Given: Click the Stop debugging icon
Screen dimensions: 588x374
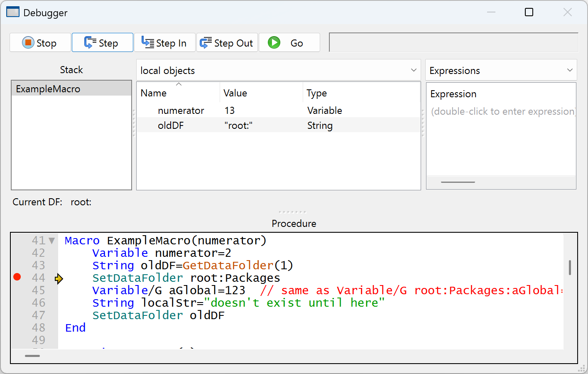Looking at the screenshot, I should (x=28, y=43).
